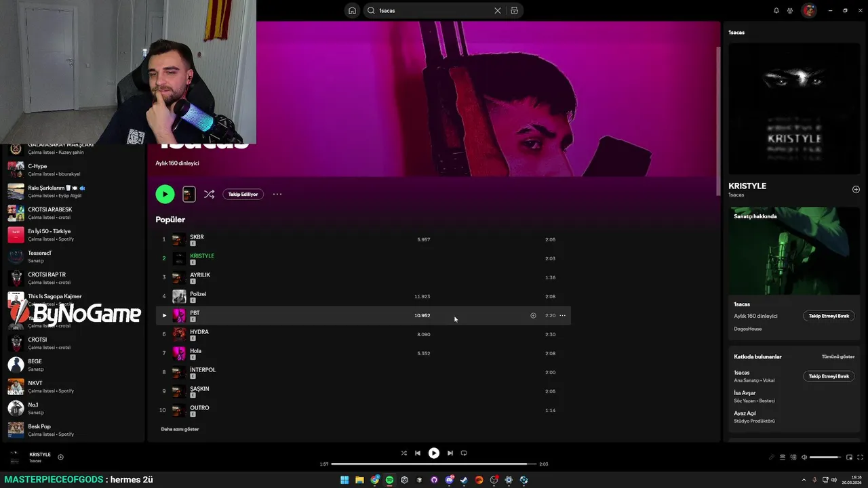Open the play queue icon

point(782,457)
